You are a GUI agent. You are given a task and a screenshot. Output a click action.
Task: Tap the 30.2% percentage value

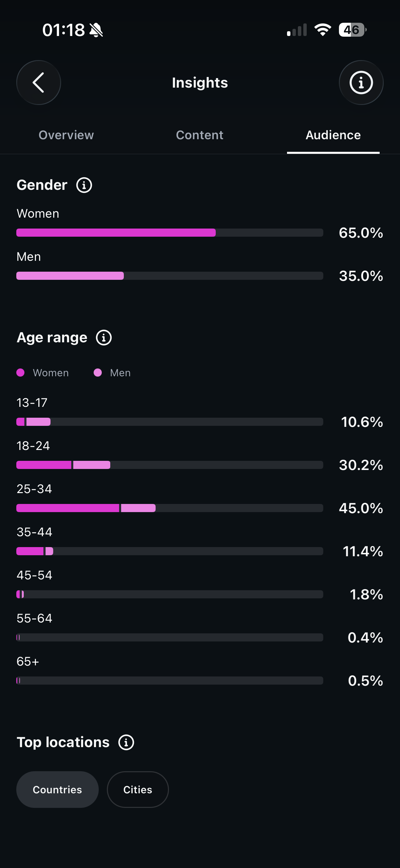[x=361, y=465]
